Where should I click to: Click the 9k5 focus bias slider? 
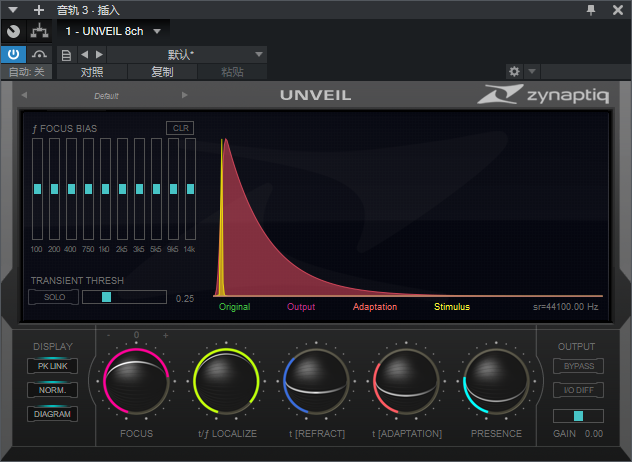pos(173,189)
